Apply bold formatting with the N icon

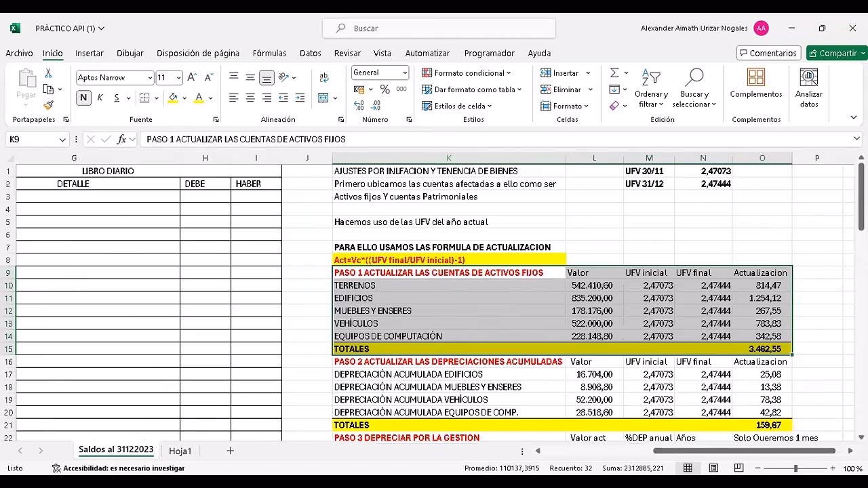83,98
